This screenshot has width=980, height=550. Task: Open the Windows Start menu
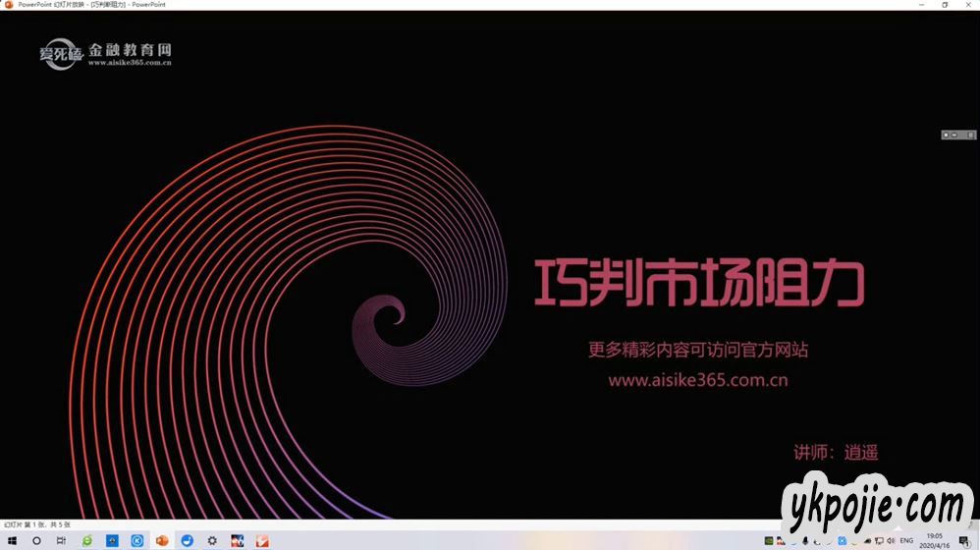[12, 540]
